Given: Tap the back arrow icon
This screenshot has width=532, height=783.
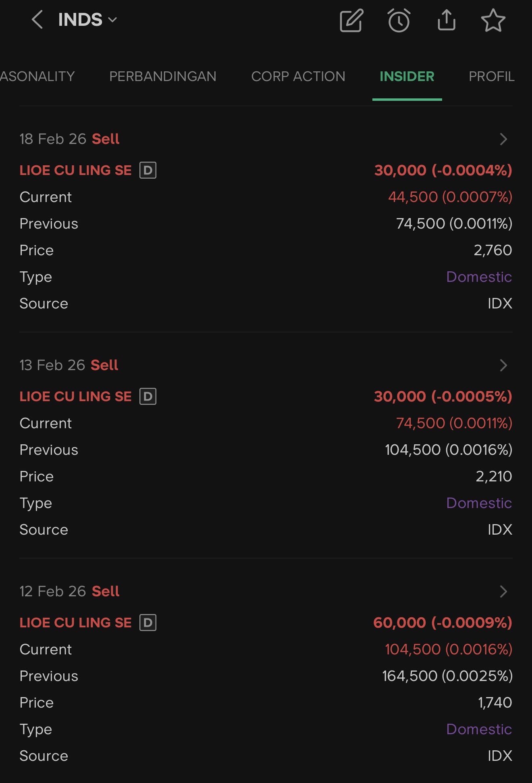Looking at the screenshot, I should click(37, 20).
